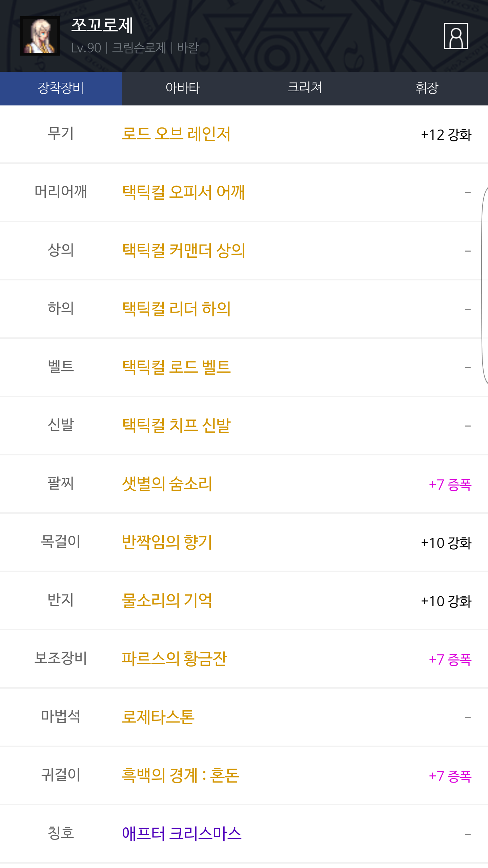Select the 휘장 tab
The height and width of the screenshot is (868, 488).
(427, 88)
